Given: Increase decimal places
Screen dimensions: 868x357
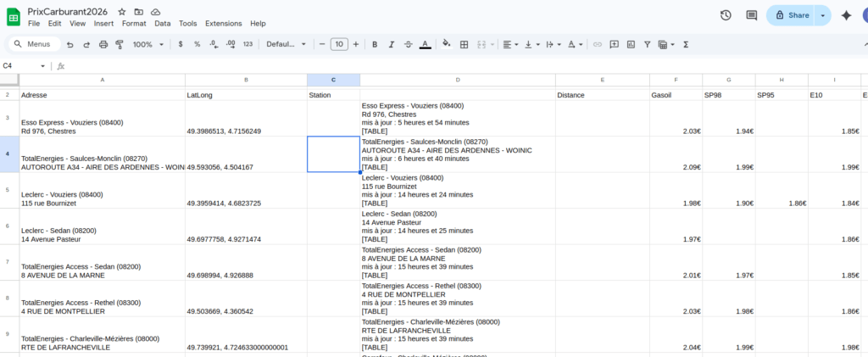Looking at the screenshot, I should click(x=231, y=44).
